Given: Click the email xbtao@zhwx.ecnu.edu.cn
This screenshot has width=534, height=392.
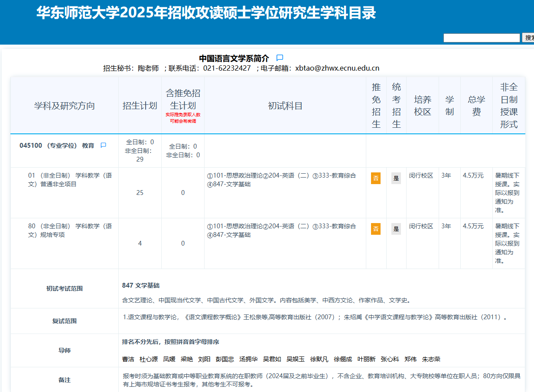Looking at the screenshot, I should click(x=337, y=68).
